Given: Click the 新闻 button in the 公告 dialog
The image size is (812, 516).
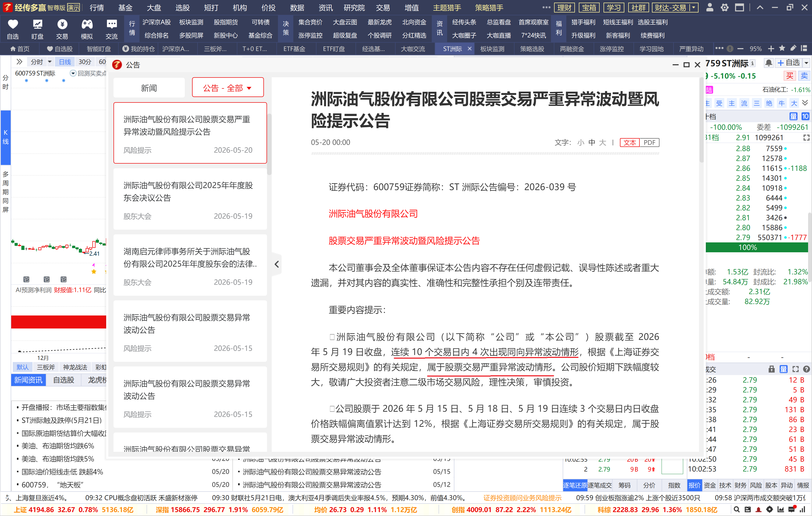Looking at the screenshot, I should (x=149, y=88).
